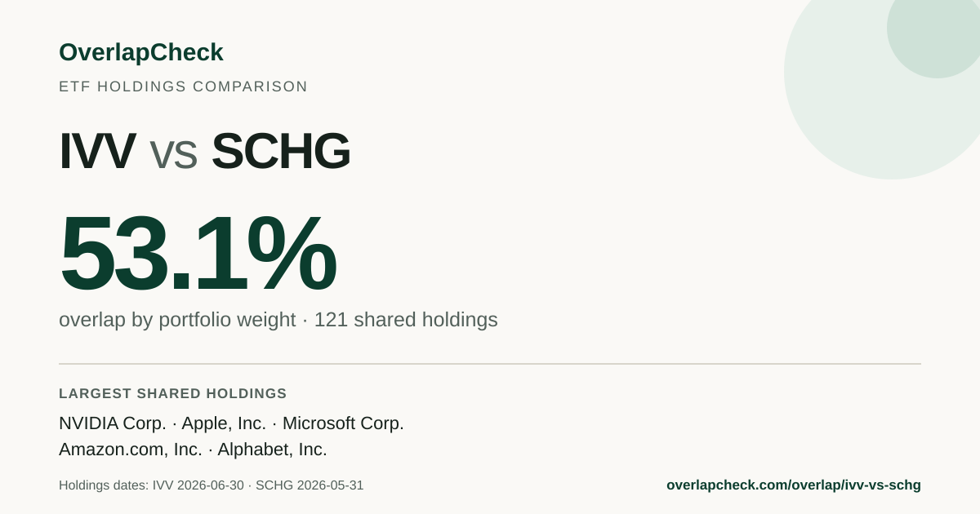Click the 53.1% overlap figure
The image size is (980, 514).
[x=198, y=253]
